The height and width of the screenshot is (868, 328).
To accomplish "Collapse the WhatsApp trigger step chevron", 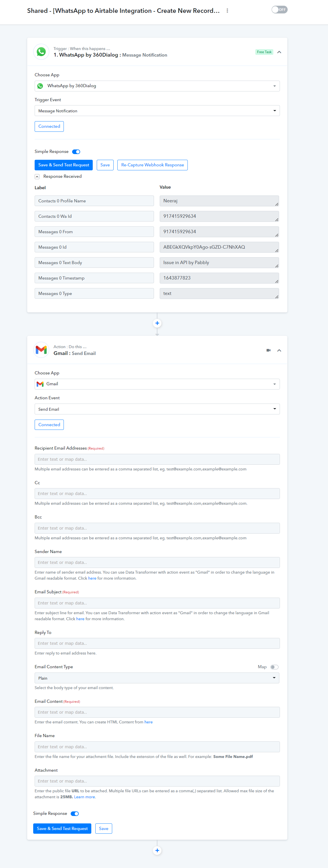I will [279, 52].
